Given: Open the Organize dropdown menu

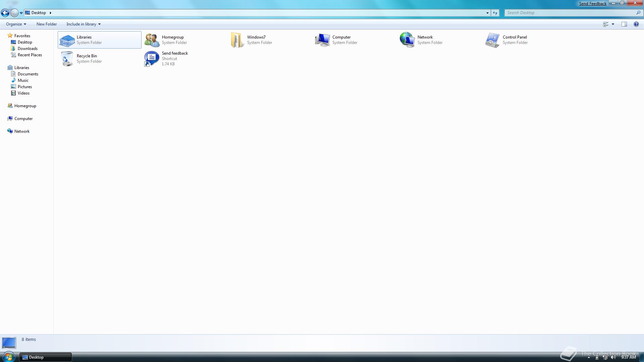Looking at the screenshot, I should (16, 24).
